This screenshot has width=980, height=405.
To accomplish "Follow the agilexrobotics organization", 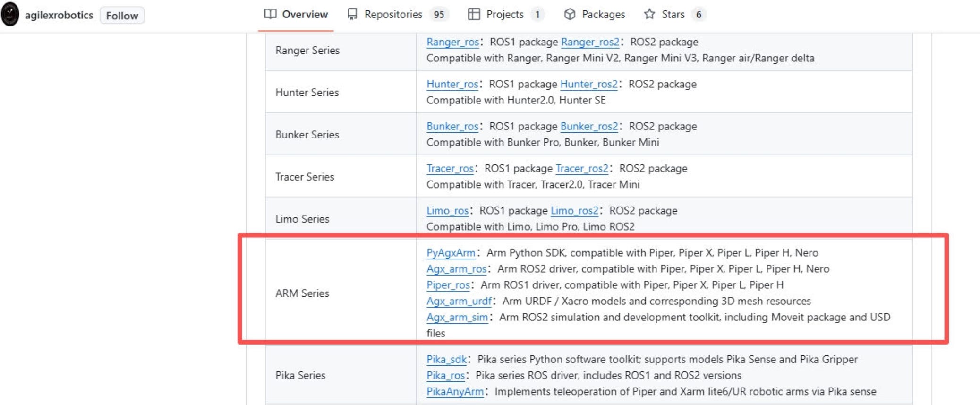I will coord(122,16).
